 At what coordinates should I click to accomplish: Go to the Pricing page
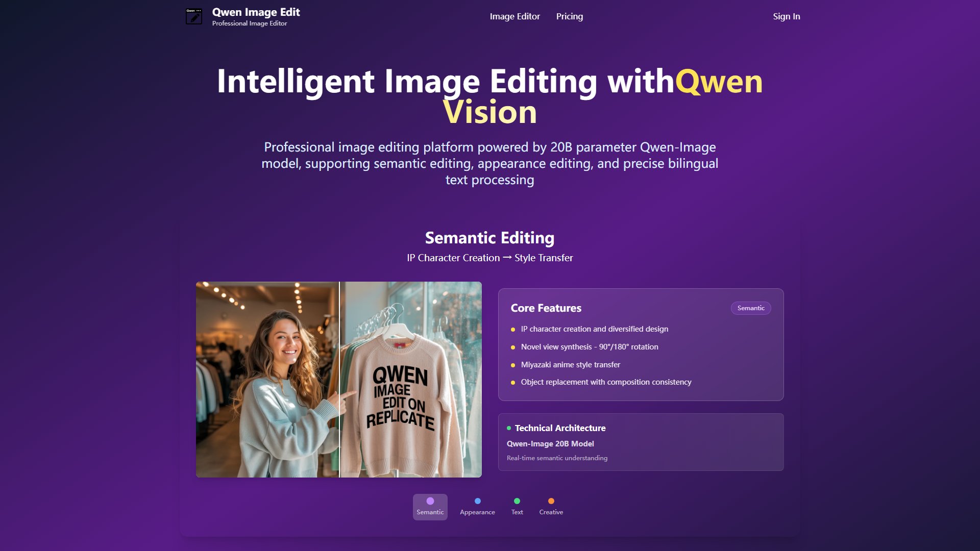tap(570, 16)
